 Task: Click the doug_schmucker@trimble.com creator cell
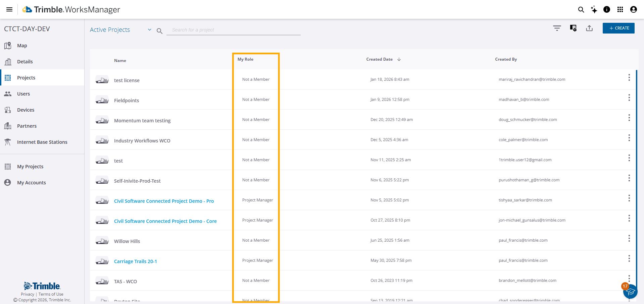click(x=528, y=120)
